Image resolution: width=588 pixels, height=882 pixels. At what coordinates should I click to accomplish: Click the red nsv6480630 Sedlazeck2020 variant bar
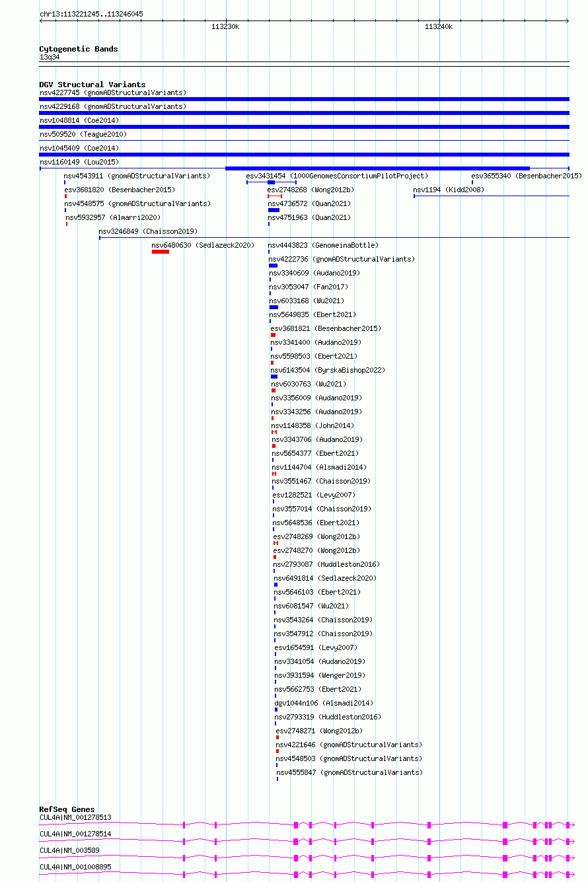coord(161,252)
